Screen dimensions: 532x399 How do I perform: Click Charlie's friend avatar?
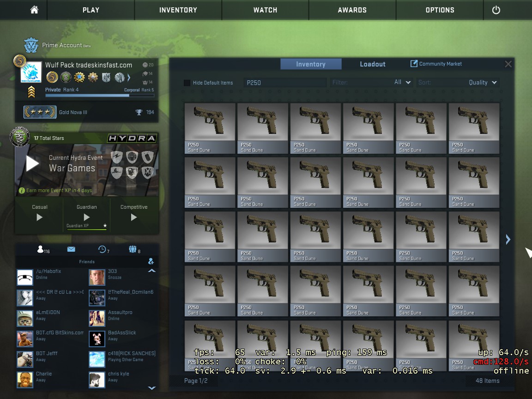pos(25,380)
